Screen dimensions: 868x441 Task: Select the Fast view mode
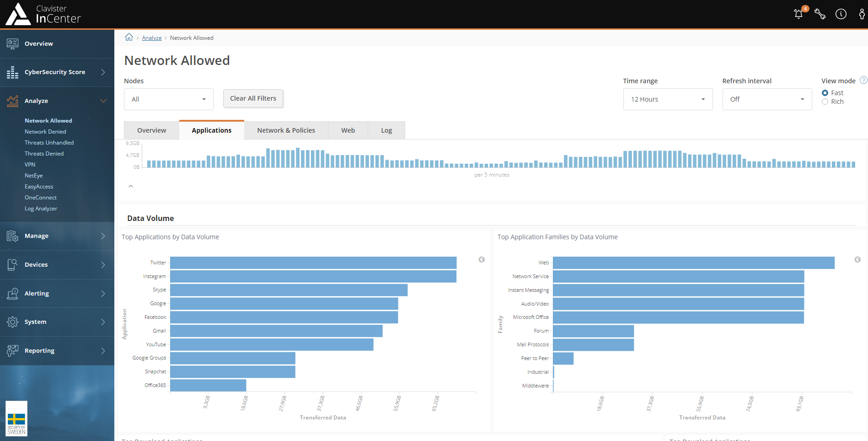[x=825, y=93]
